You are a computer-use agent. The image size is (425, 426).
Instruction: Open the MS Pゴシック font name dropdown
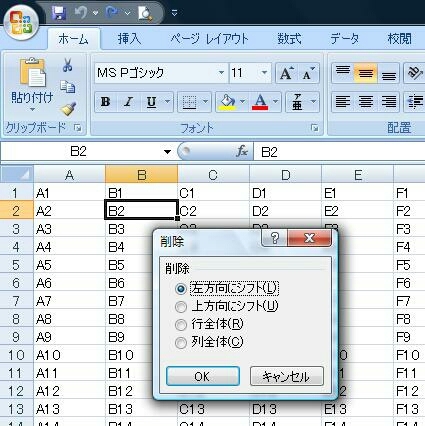click(x=221, y=73)
